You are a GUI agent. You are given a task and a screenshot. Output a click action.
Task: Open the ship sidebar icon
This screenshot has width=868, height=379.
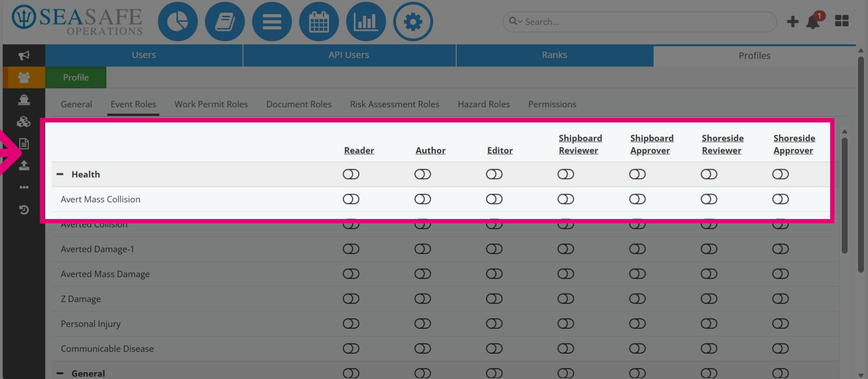24,99
